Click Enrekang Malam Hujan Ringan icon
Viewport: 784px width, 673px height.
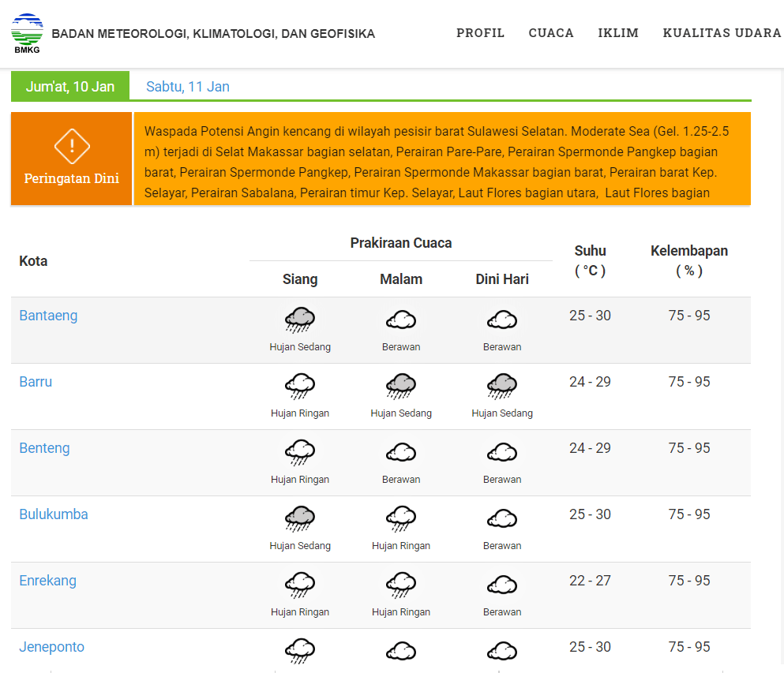coord(401,585)
